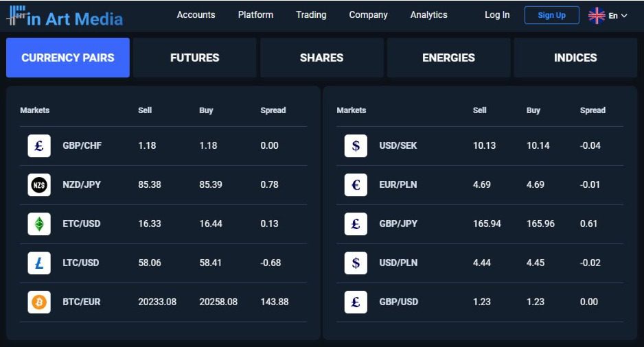The height and width of the screenshot is (347, 644).
Task: Switch to the Futures tab
Action: point(194,58)
